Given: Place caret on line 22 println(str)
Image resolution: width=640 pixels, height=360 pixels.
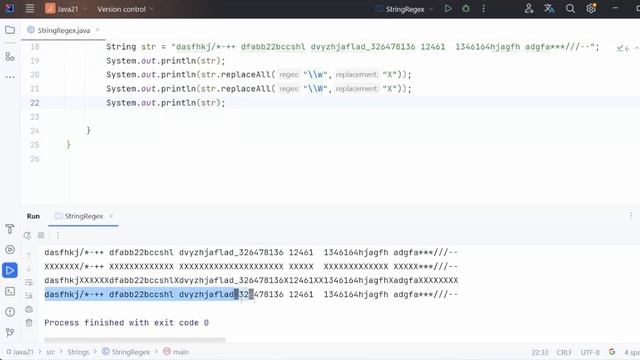Looking at the screenshot, I should click(165, 103).
